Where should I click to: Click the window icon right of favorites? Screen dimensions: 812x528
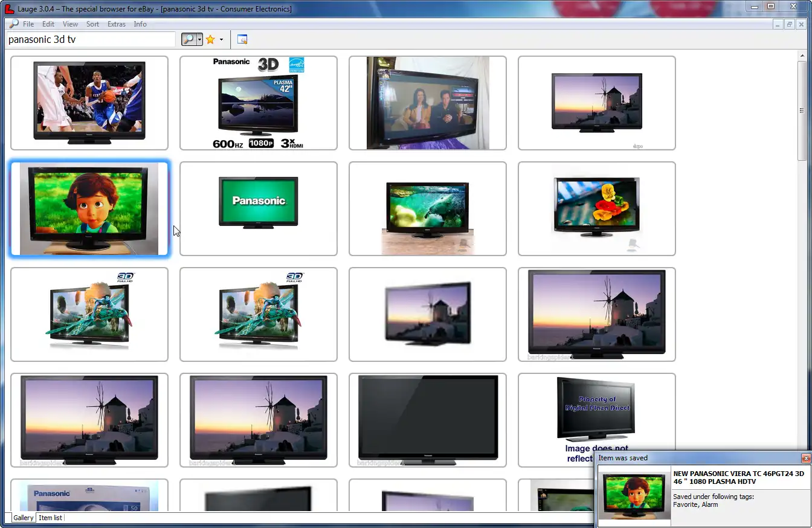(242, 39)
